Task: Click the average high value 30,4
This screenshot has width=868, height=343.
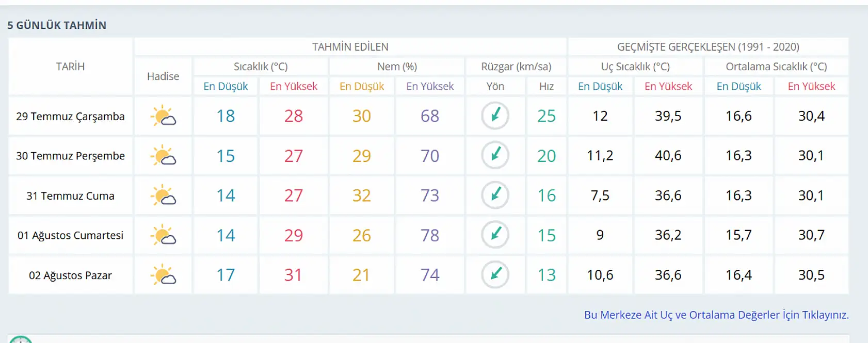Action: [x=811, y=116]
